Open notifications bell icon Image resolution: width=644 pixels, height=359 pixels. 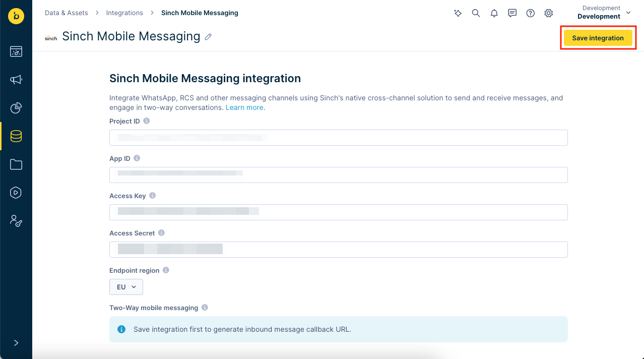[494, 13]
